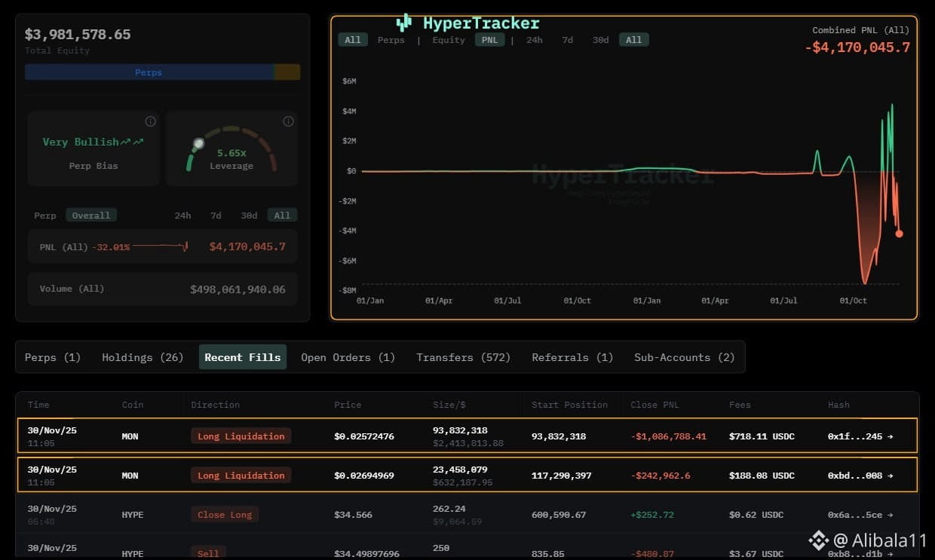Open the Holdings (26) tab
Screen dimensions: 935x560
[143, 357]
